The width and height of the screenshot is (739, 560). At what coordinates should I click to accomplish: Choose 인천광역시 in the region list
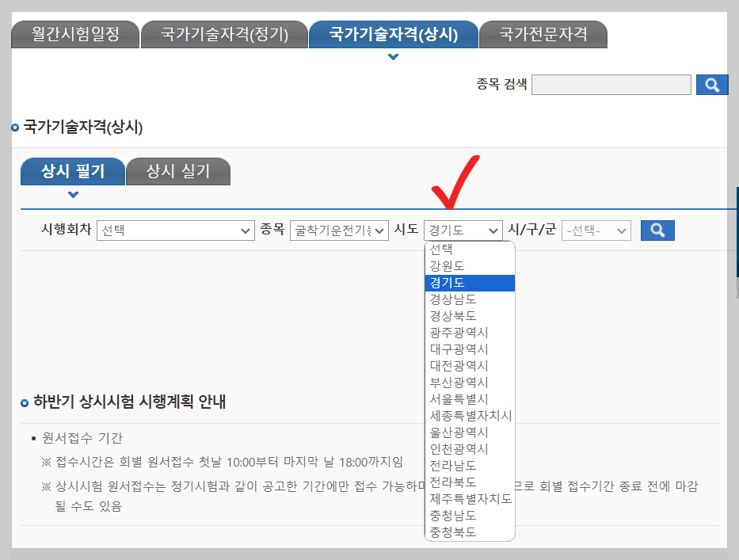[x=464, y=449]
